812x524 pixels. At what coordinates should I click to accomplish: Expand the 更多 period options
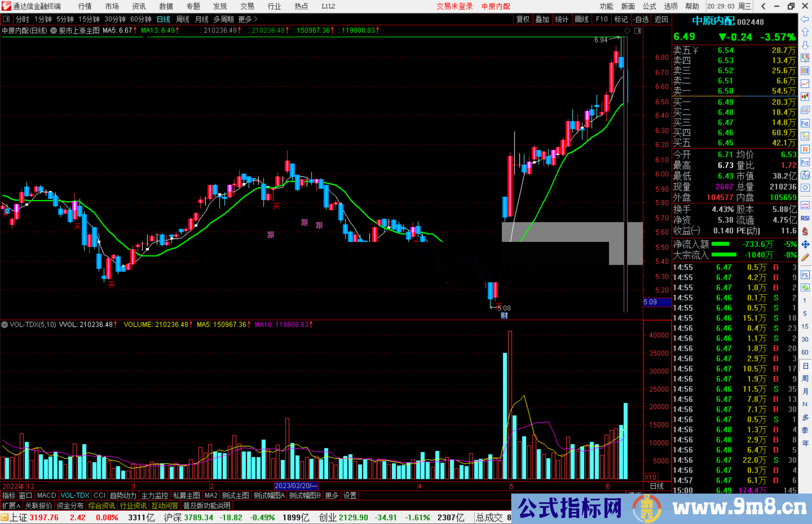(x=248, y=19)
